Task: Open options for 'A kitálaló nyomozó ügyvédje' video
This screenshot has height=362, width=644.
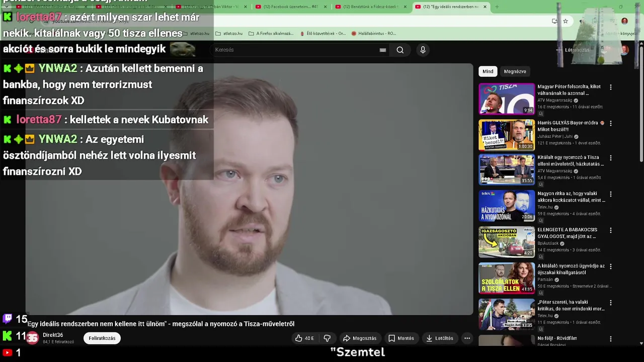Action: tap(611, 266)
